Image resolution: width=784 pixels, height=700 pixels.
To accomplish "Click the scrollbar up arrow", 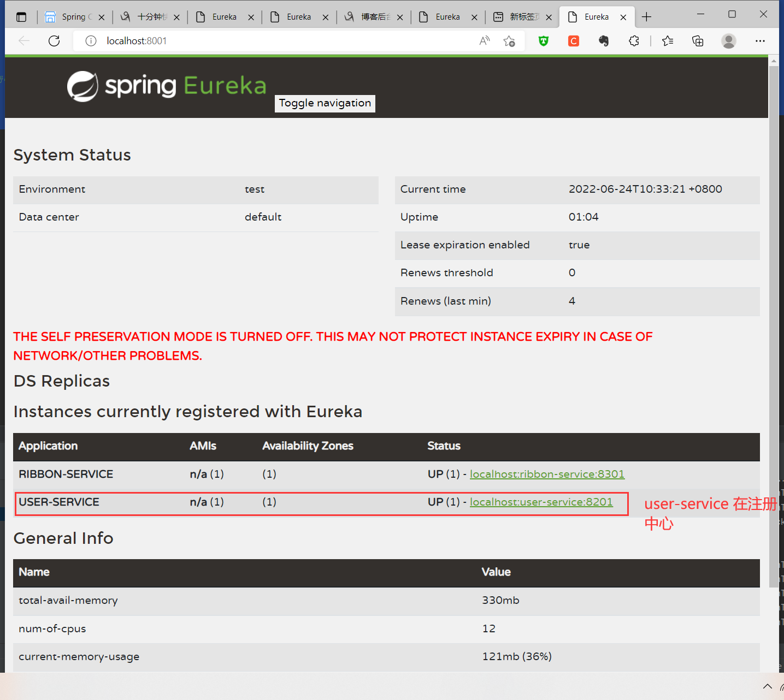I will 774,61.
